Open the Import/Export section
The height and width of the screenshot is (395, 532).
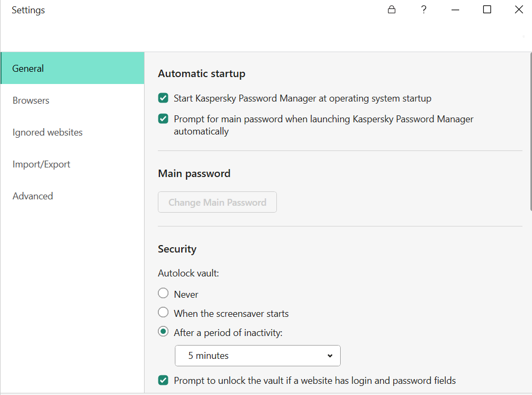pos(41,164)
